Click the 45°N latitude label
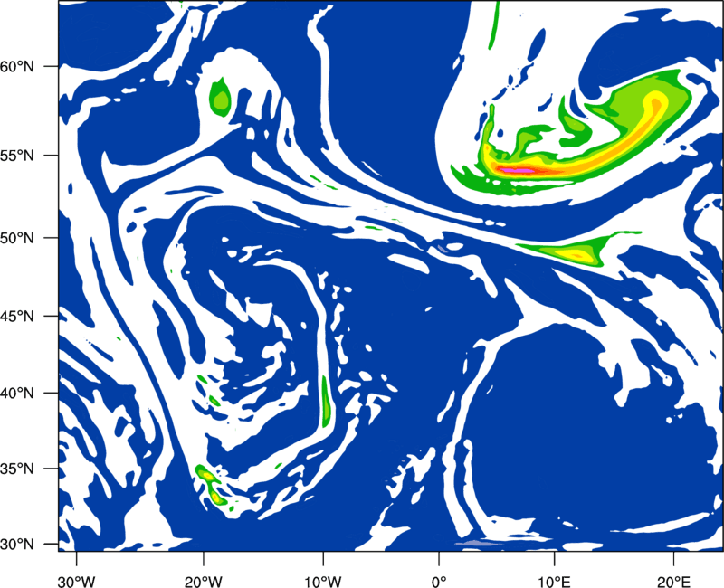724x588 pixels. (17, 317)
